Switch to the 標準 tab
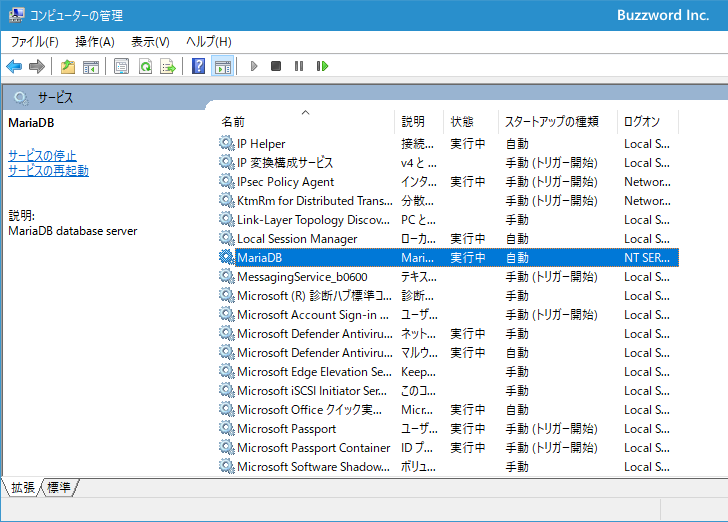This screenshot has height=522, width=728. pos(59,487)
